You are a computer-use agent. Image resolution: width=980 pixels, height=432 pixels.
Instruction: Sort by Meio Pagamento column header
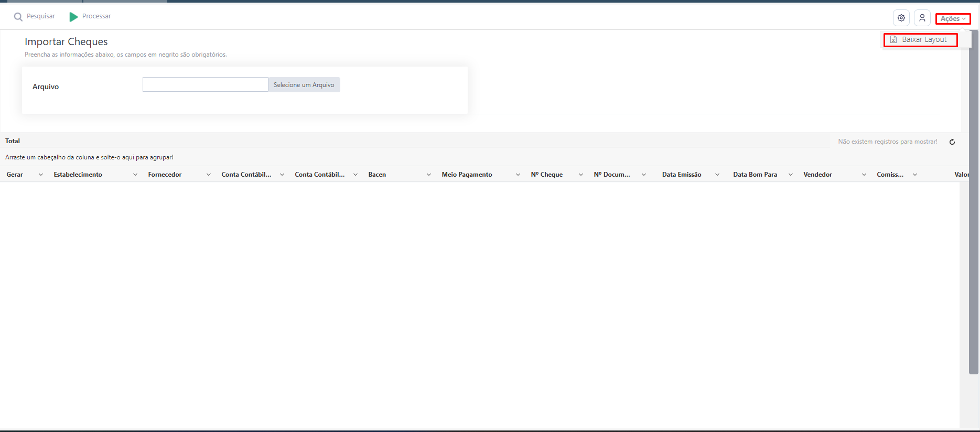tap(467, 175)
